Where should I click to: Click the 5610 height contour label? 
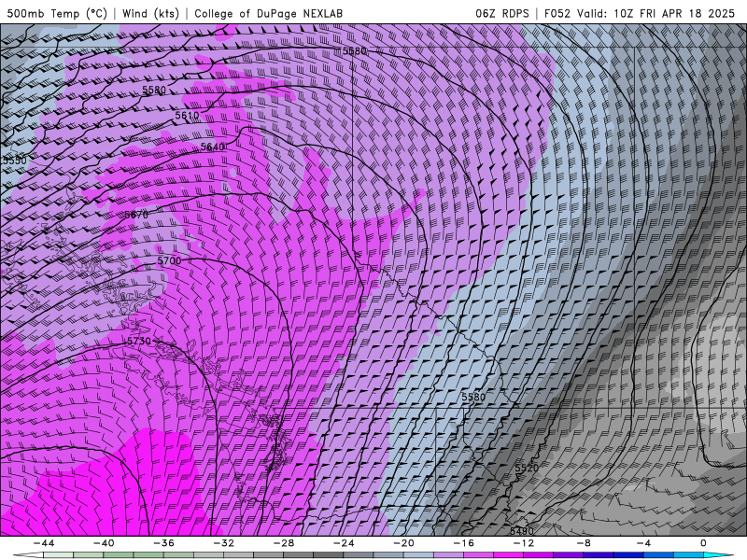[x=187, y=115]
